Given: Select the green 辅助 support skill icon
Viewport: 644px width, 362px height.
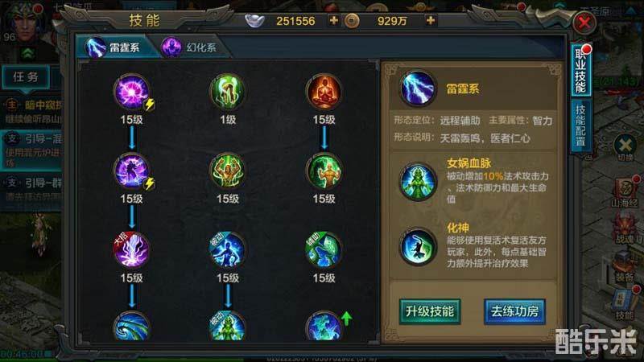Looking at the screenshot, I should (x=324, y=249).
